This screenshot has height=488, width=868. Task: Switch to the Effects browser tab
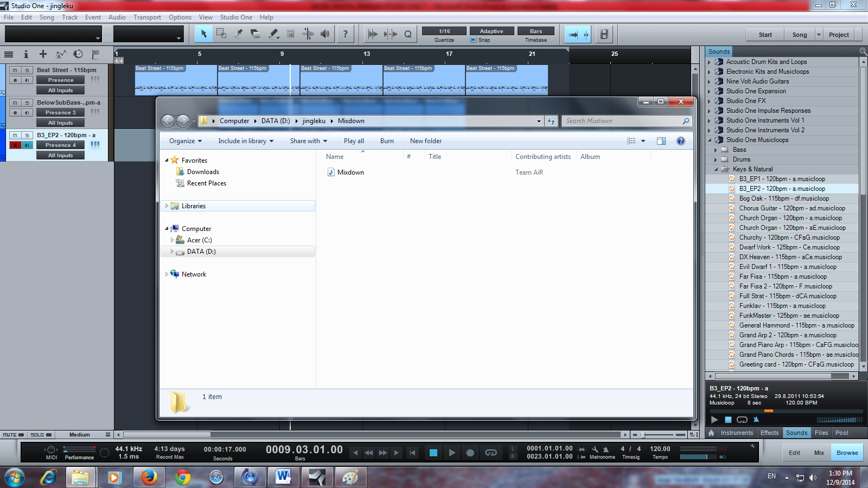[769, 433]
